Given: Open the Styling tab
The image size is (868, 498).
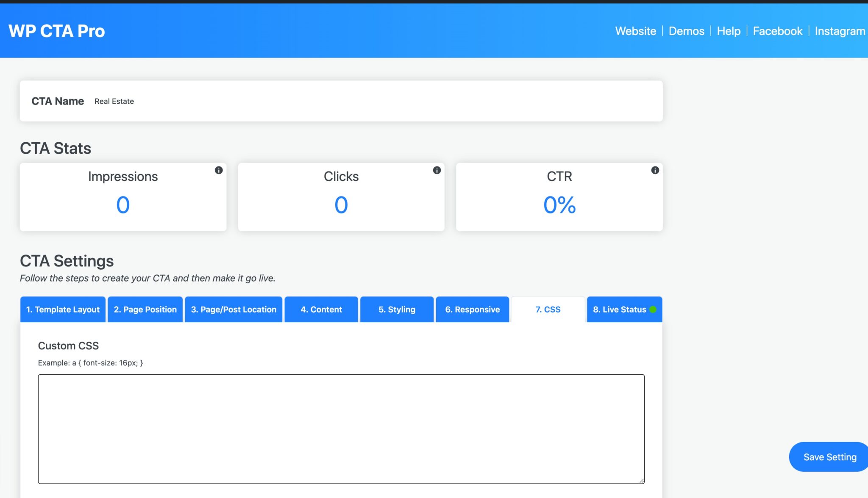Looking at the screenshot, I should [x=397, y=309].
